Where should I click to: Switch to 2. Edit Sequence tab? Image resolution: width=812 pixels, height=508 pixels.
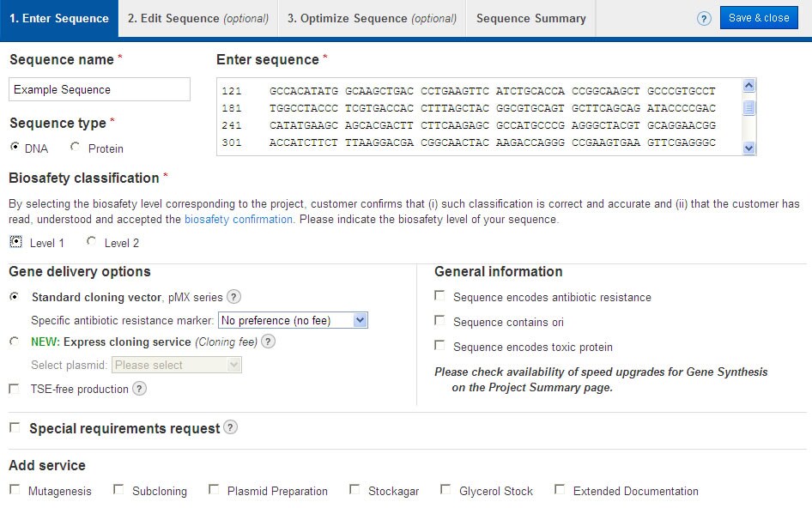tap(197, 18)
